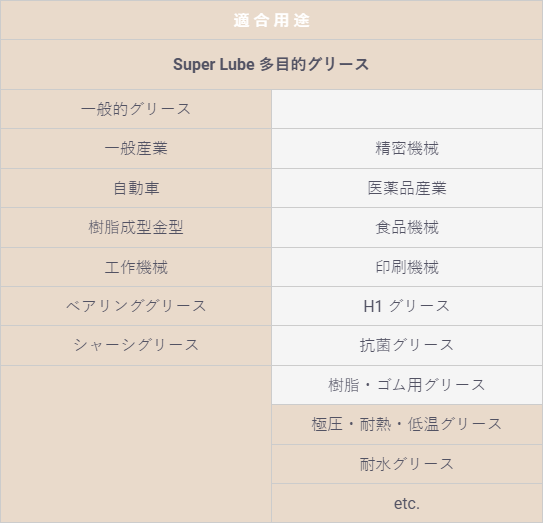Click the 抗菌グリース cell

(x=407, y=345)
